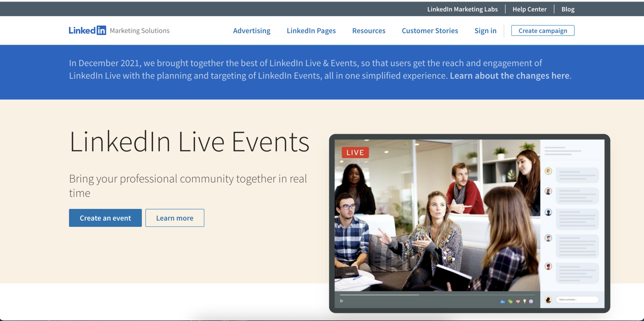Click the avatar beside the Add a comment field
Screen dimensions: 644x321
(x=548, y=300)
